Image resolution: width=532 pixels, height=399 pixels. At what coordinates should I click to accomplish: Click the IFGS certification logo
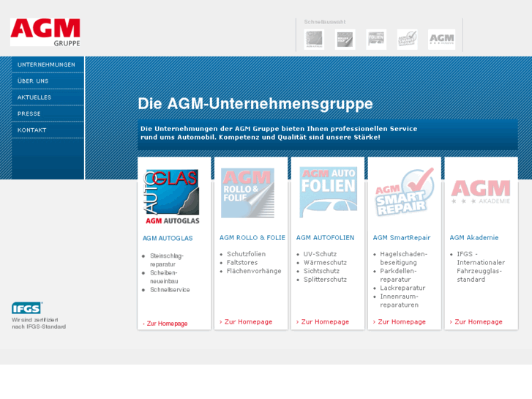(x=27, y=308)
